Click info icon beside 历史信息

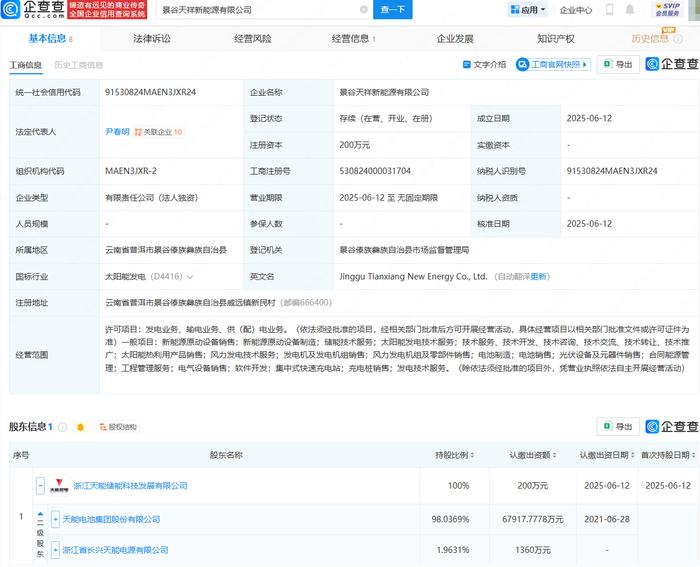(678, 39)
